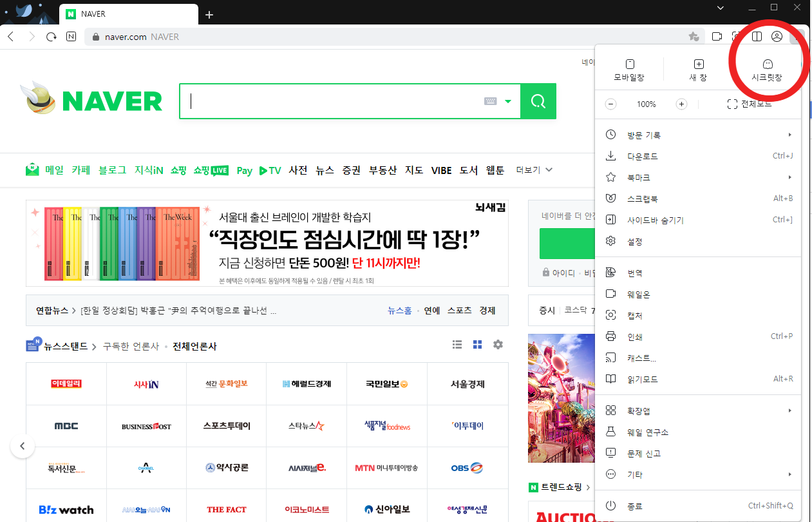
Task: Go to 카페
Action: [x=81, y=170]
